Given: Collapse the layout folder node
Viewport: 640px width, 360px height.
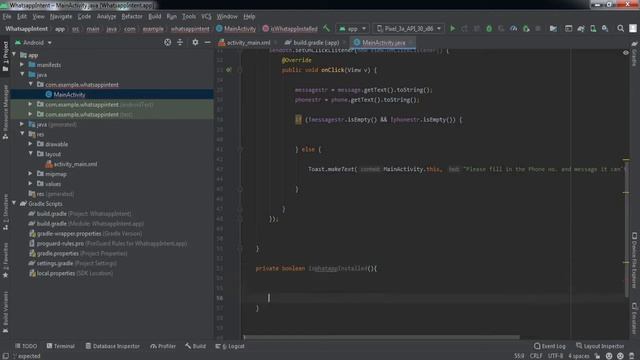Looking at the screenshot, I should pyautogui.click(x=31, y=153).
